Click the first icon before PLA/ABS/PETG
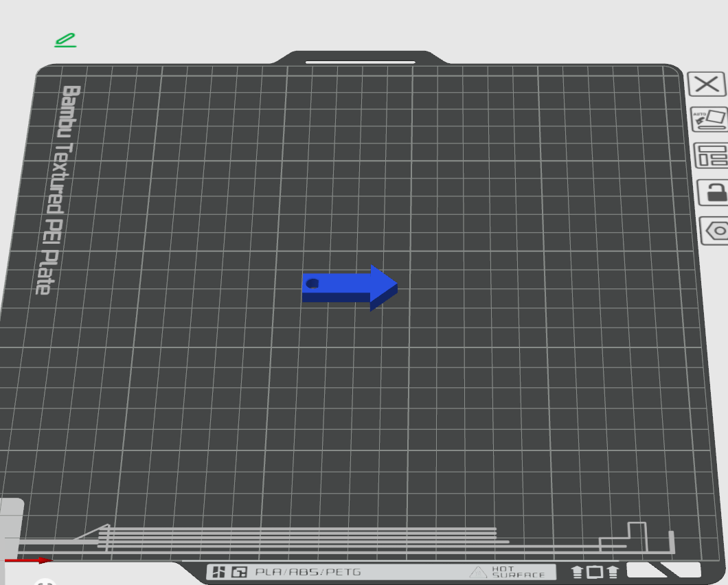This screenshot has height=585, width=728. (x=218, y=572)
